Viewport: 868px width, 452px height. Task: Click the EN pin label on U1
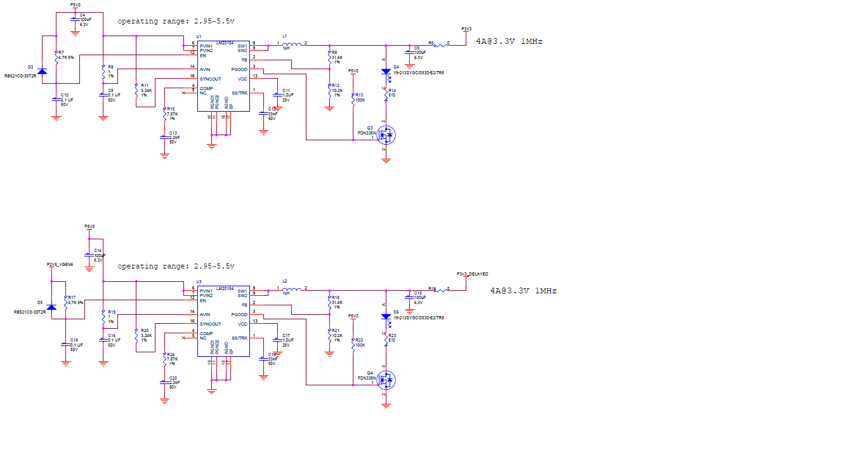pyautogui.click(x=202, y=56)
